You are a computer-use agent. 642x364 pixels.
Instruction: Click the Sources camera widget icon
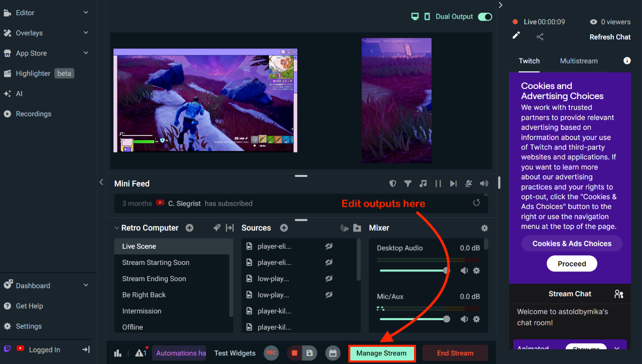coord(345,228)
